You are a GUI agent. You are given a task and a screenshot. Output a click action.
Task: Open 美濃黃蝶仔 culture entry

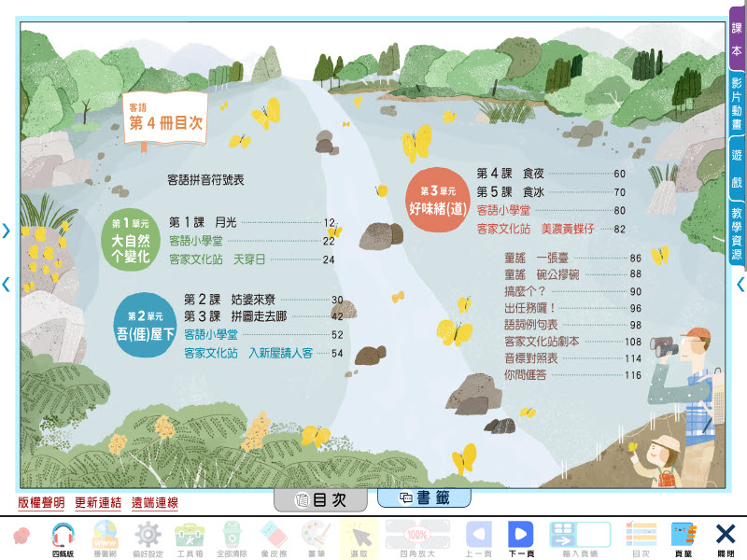click(x=551, y=229)
